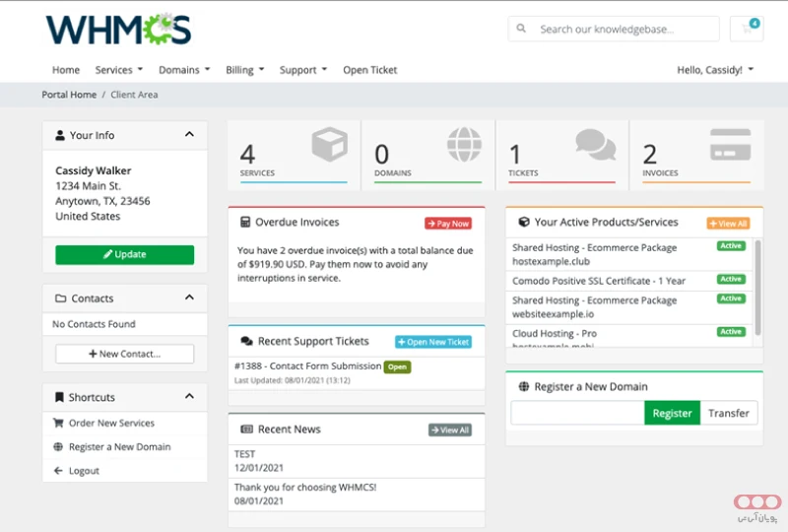Collapse the Shortcuts panel
Viewport: 788px width, 532px height.
point(189,396)
